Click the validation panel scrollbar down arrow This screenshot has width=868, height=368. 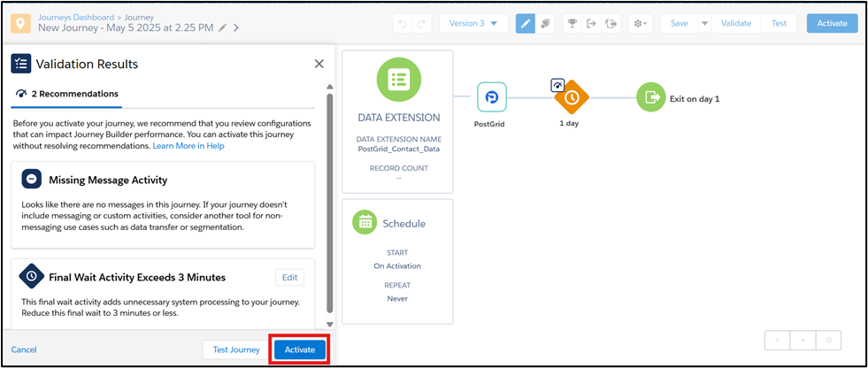(x=330, y=325)
